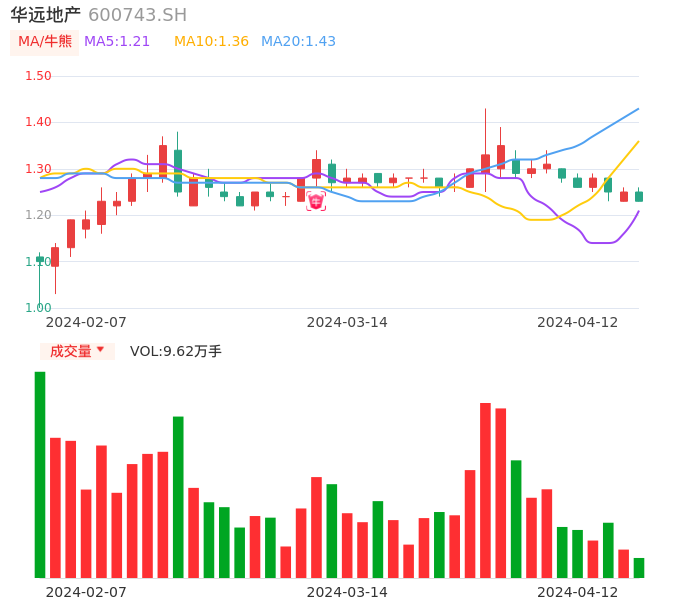Click the tallest red volume bar
This screenshot has height=606, width=686.
[485, 490]
